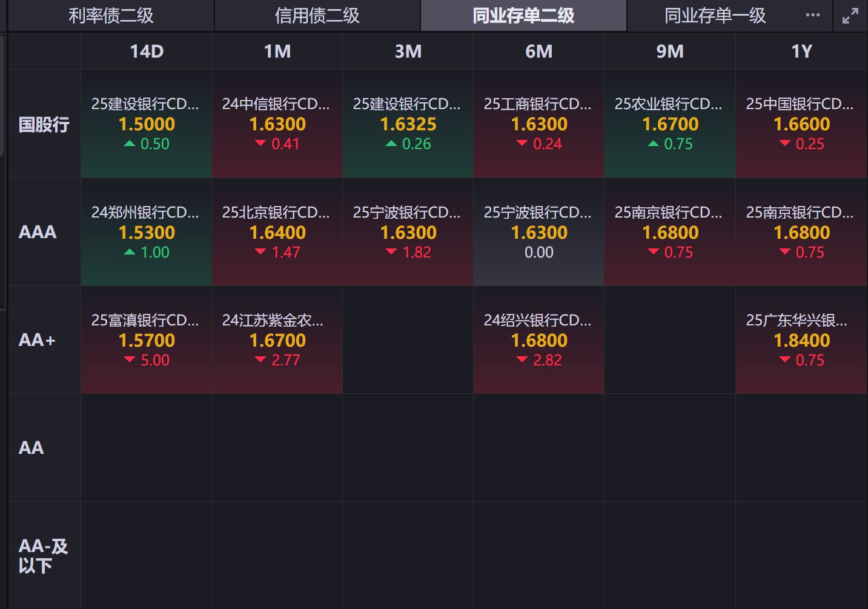868x609 pixels.
Task: Click the 14D column header
Action: pyautogui.click(x=147, y=52)
